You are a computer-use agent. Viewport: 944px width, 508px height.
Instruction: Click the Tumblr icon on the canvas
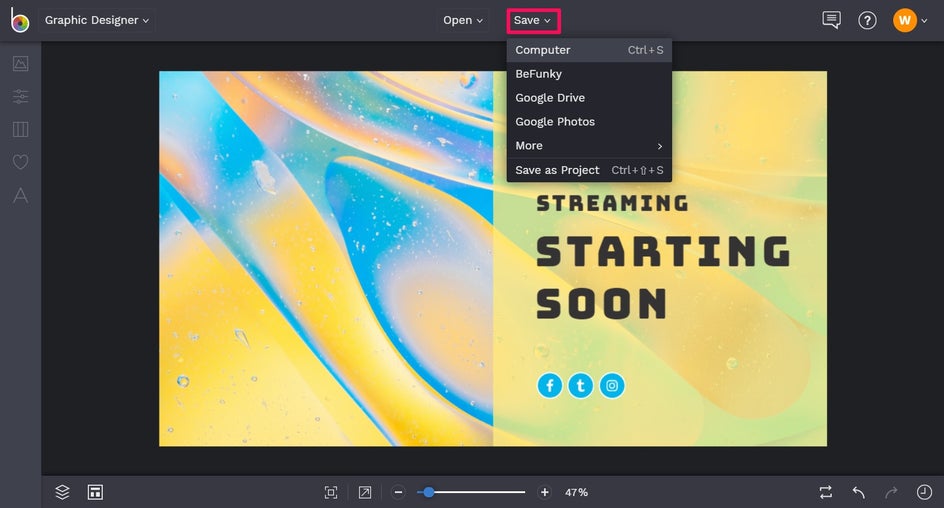click(x=581, y=386)
